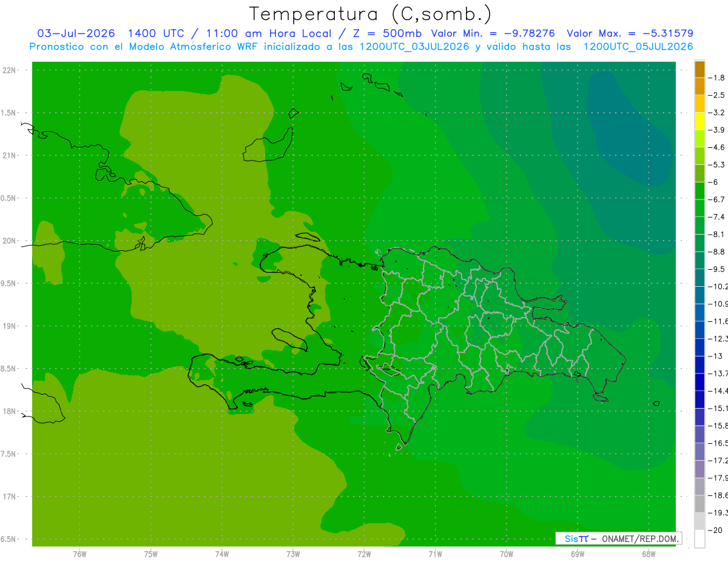Pick the olive swatch between -5.3 and -6
The width and height of the screenshot is (728, 562).
pos(699,173)
